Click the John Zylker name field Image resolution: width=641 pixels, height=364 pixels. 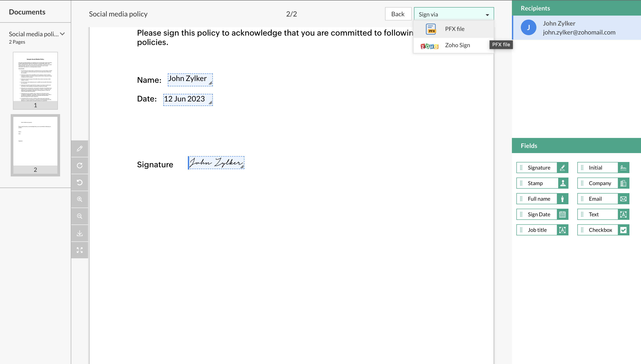[190, 80]
